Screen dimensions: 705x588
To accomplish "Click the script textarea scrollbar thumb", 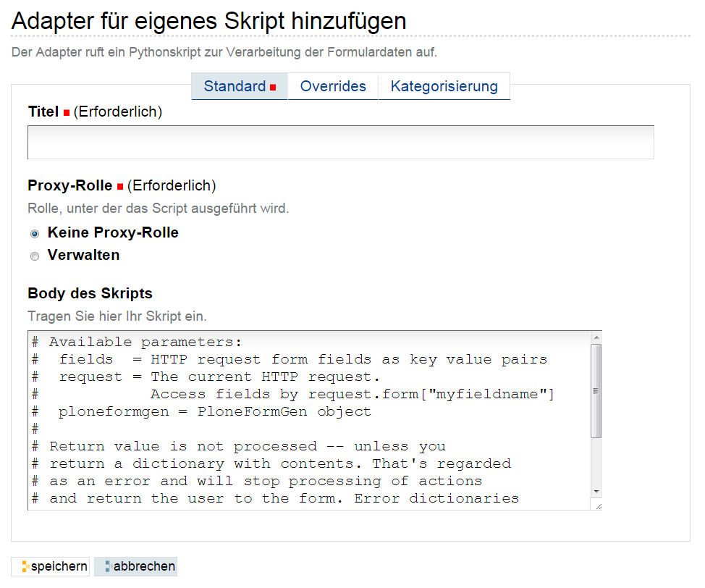I will [x=596, y=391].
